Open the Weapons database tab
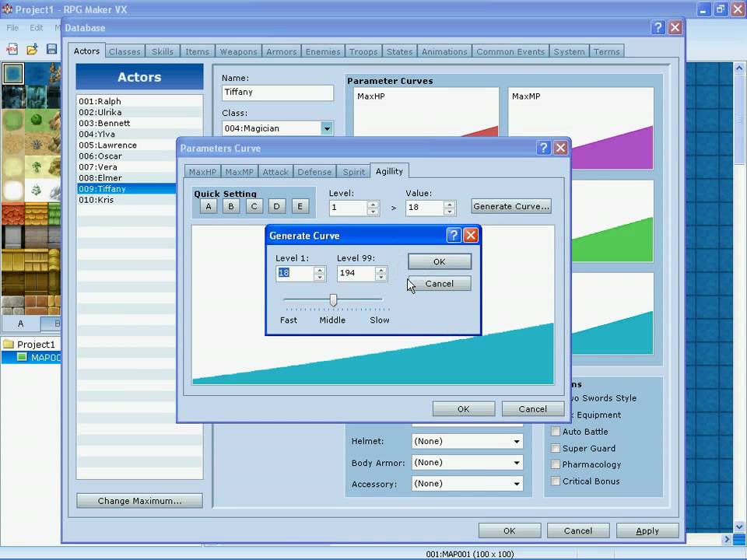 [238, 51]
